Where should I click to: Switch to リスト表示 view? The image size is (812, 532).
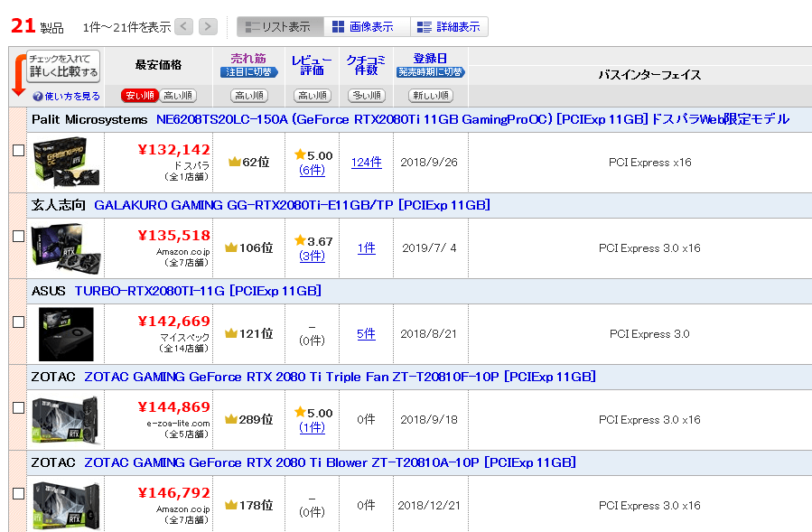[280, 27]
